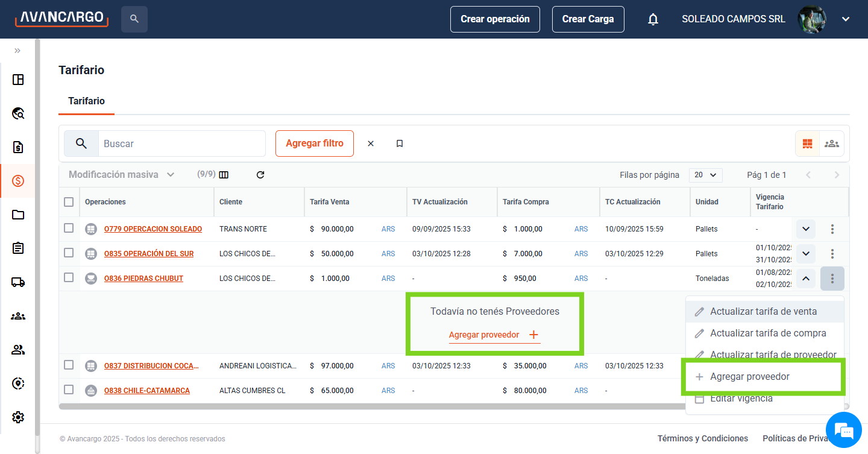Click the refresh table icon
The height and width of the screenshot is (454, 868).
(x=260, y=175)
